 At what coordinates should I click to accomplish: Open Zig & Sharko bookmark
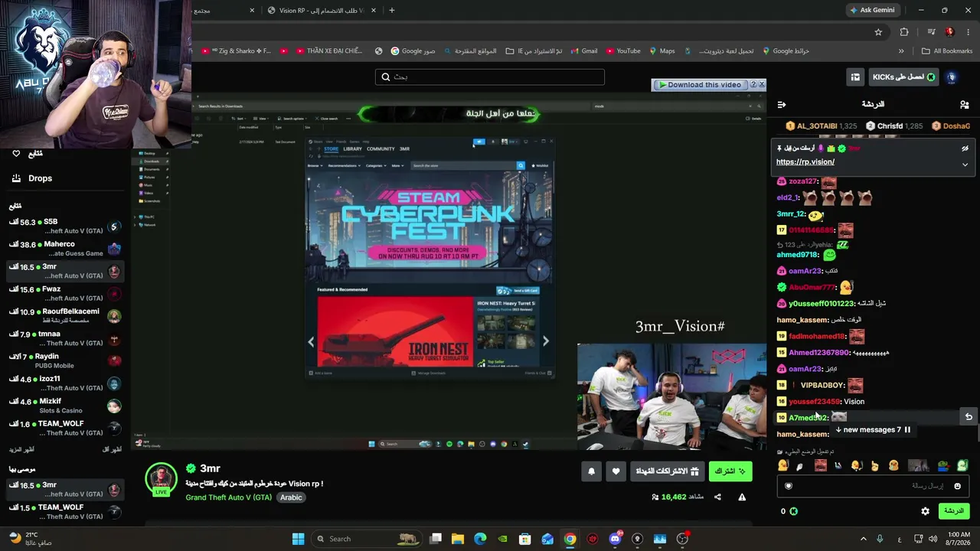236,51
